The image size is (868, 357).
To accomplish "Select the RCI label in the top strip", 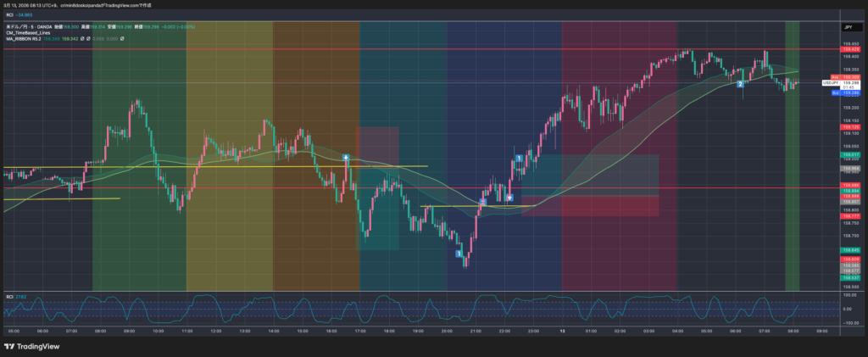I will [x=10, y=14].
